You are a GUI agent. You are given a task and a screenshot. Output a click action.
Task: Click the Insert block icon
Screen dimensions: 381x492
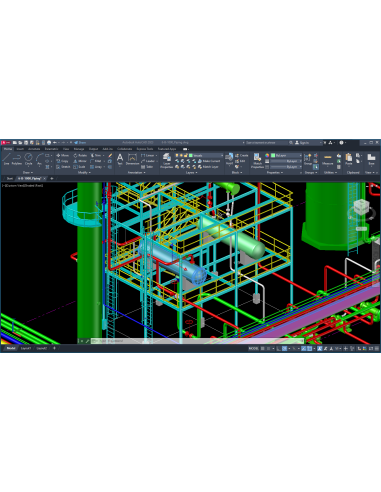(x=229, y=159)
